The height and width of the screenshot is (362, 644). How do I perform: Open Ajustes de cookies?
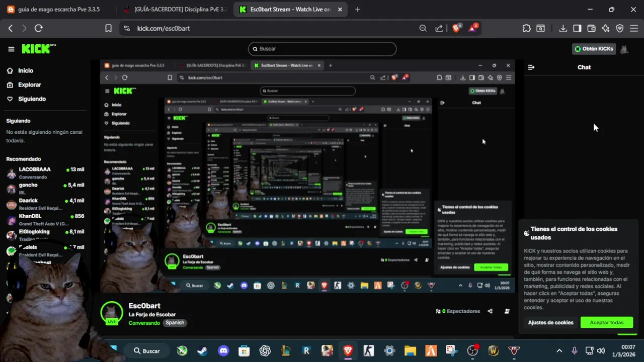tap(550, 323)
